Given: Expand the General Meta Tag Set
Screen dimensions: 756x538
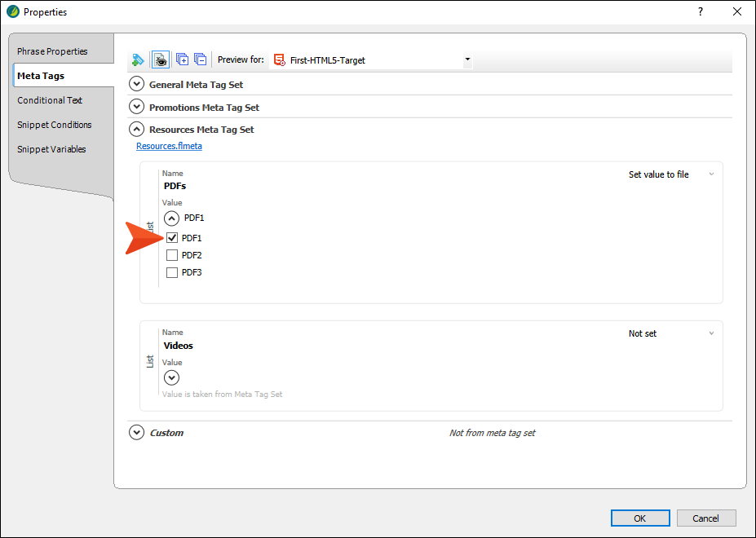Looking at the screenshot, I should pos(137,84).
